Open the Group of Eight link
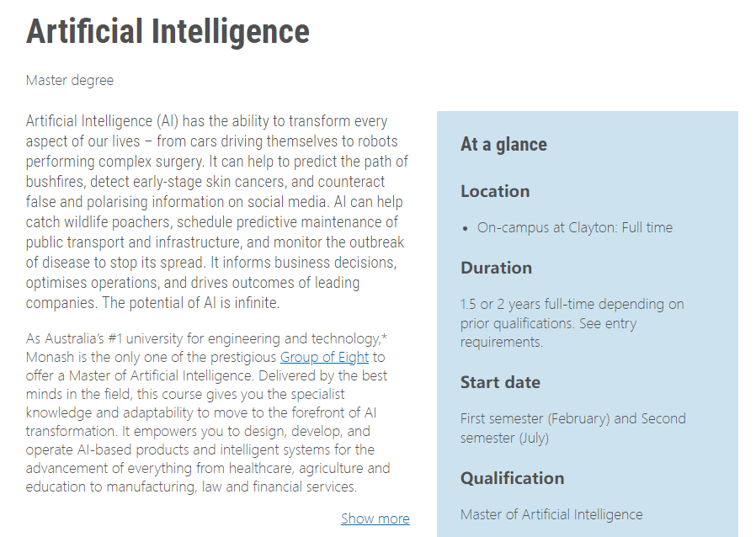Image resolution: width=756 pixels, height=537 pixels. point(324,357)
